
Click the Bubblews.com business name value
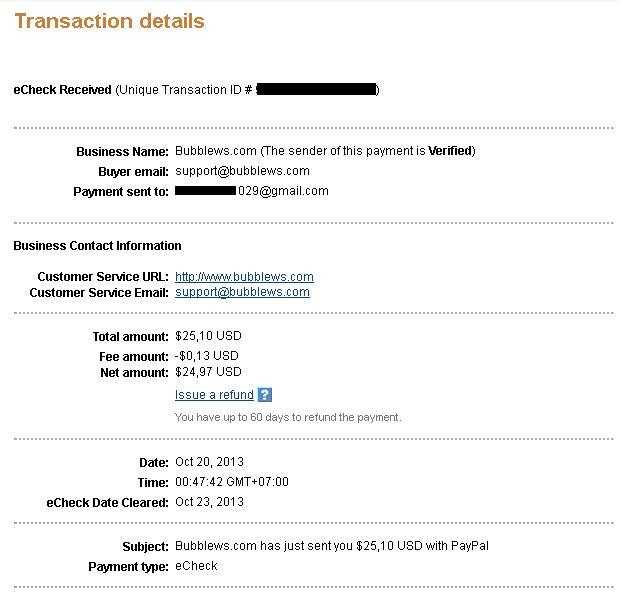pyautogui.click(x=215, y=151)
